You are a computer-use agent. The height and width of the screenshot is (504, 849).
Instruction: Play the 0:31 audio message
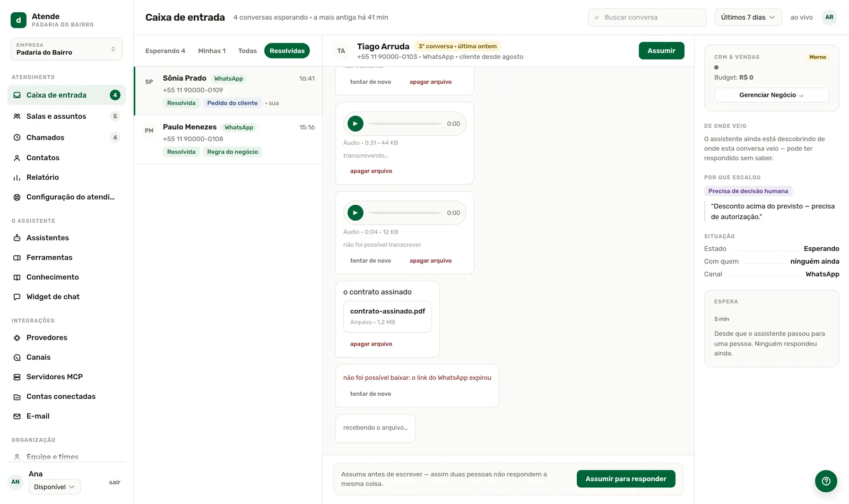[356, 124]
